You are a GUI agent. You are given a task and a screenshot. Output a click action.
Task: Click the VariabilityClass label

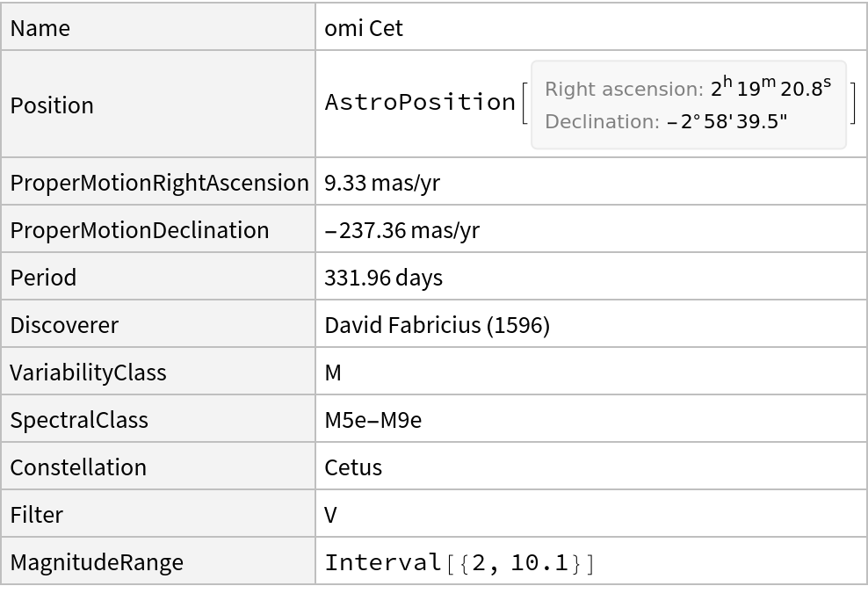click(88, 373)
